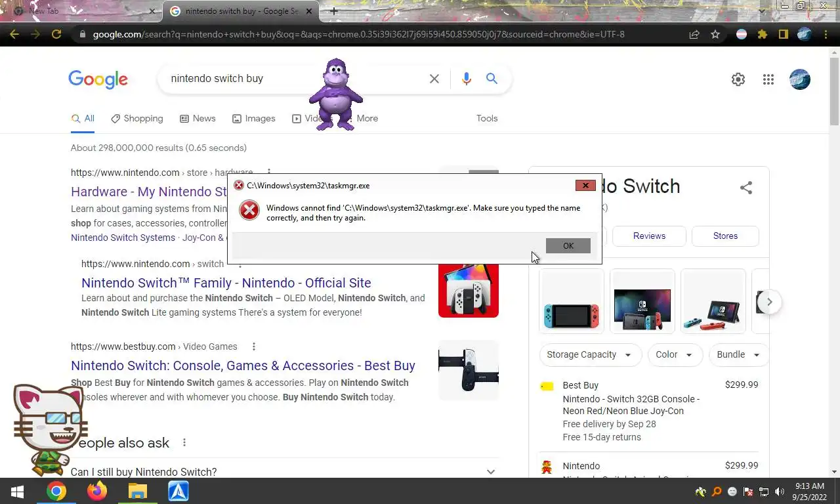Open the Bundle dropdown
The height and width of the screenshot is (504, 840).
(x=738, y=354)
